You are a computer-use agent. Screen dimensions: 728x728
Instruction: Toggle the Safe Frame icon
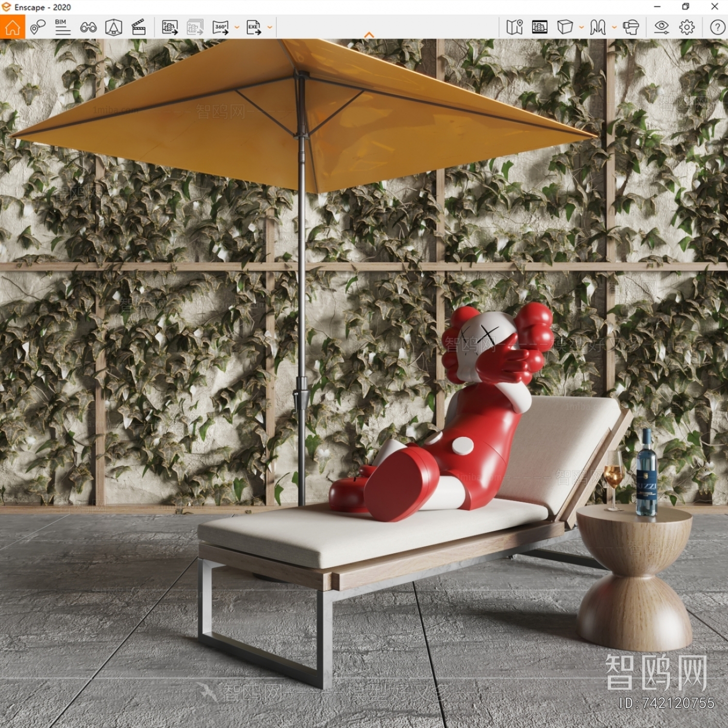[x=114, y=27]
